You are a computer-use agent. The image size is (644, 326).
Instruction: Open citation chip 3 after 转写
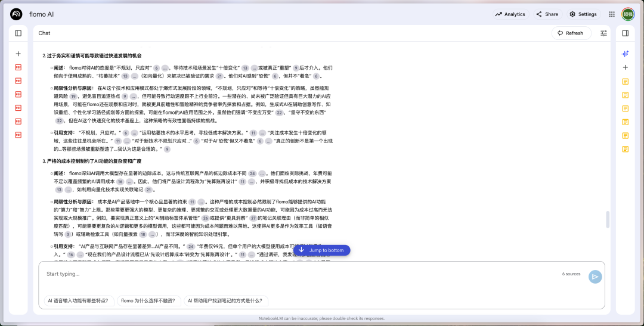pos(68,234)
